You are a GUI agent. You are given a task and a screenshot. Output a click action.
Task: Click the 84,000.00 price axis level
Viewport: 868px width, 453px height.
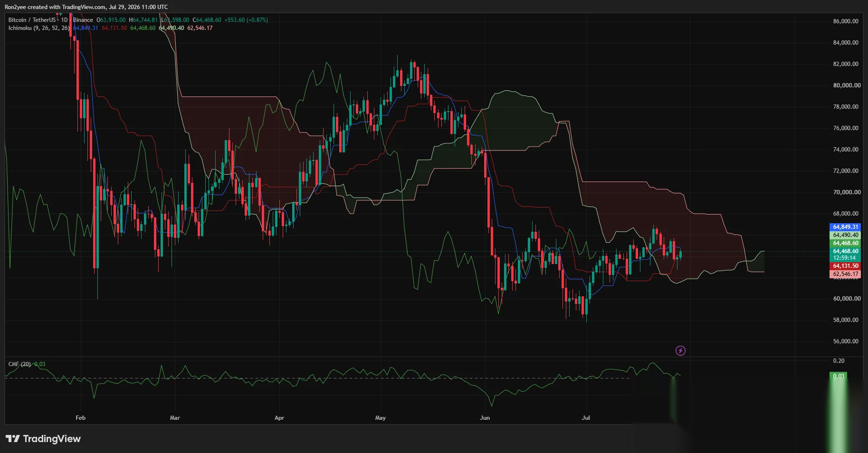[846, 43]
